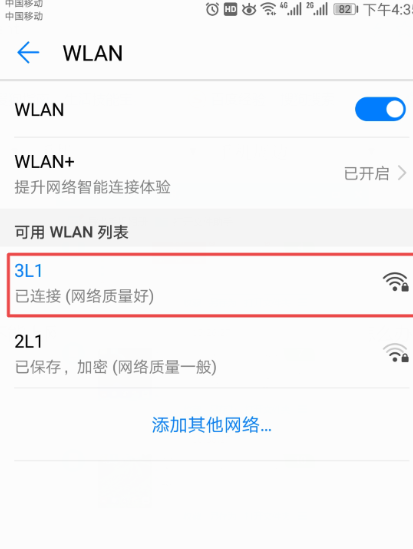Tap the alarm clock status icon
Viewport: 413px width, 549px height.
[x=212, y=9]
